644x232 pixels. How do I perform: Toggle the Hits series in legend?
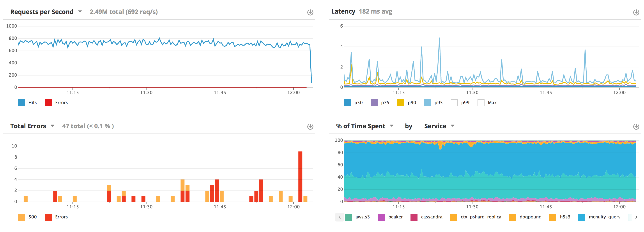[27, 103]
